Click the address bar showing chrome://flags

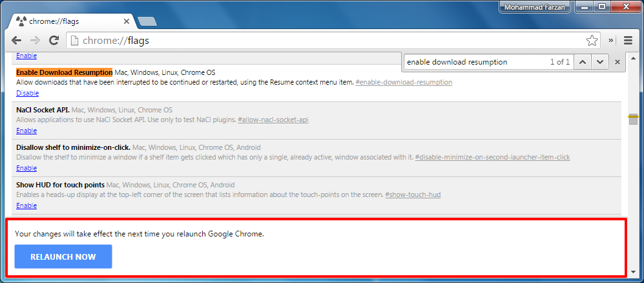tap(333, 40)
